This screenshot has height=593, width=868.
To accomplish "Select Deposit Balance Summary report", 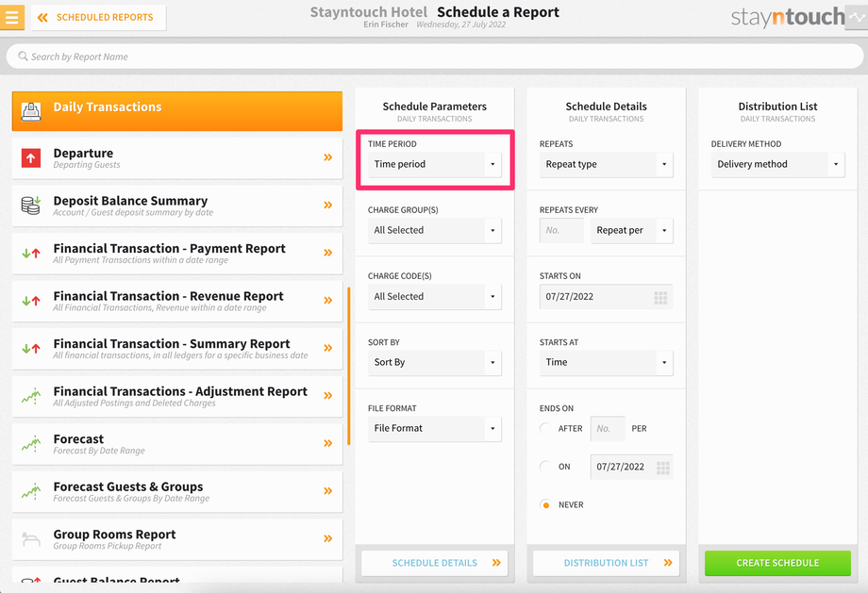I will tap(177, 206).
